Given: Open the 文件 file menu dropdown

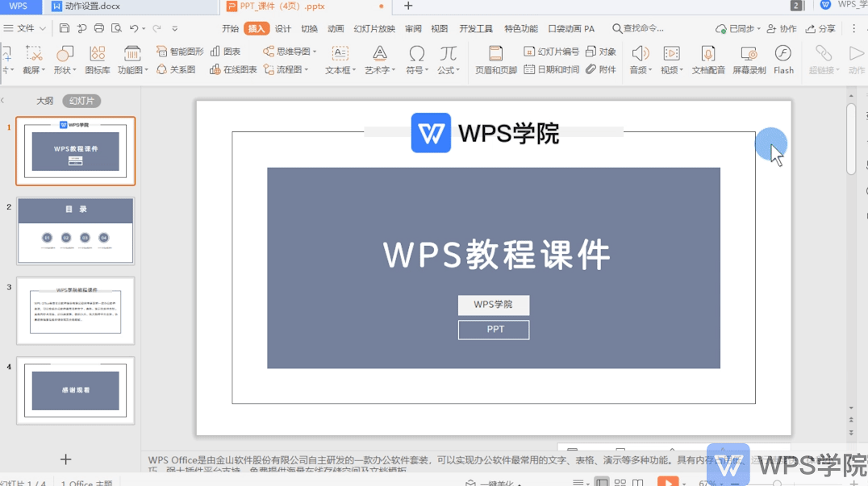Looking at the screenshot, I should [x=25, y=28].
